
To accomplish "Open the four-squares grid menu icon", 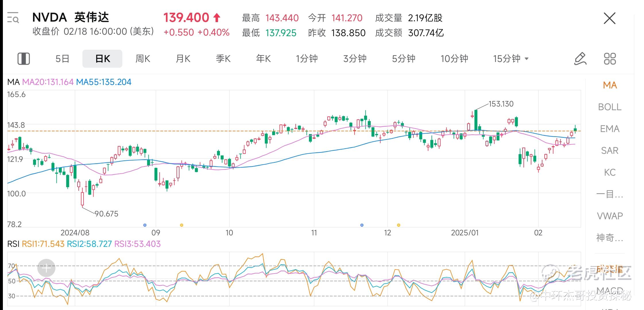I will tap(610, 59).
